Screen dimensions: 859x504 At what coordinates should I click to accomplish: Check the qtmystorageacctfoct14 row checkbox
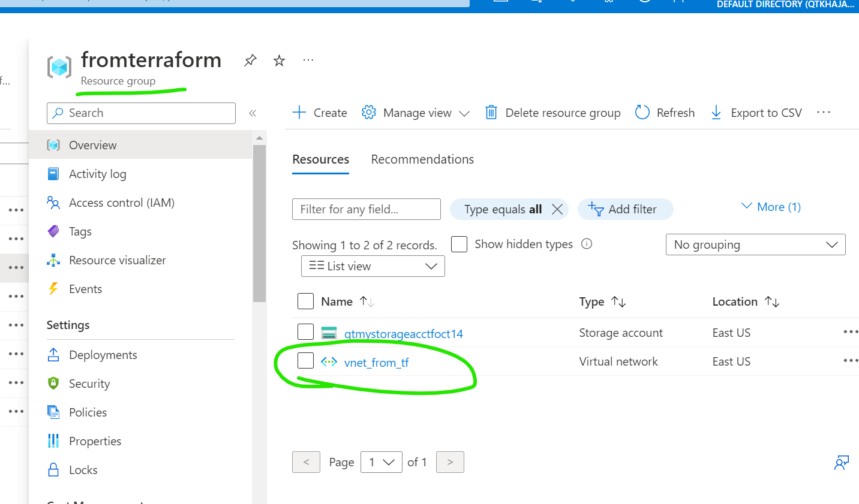(x=306, y=331)
